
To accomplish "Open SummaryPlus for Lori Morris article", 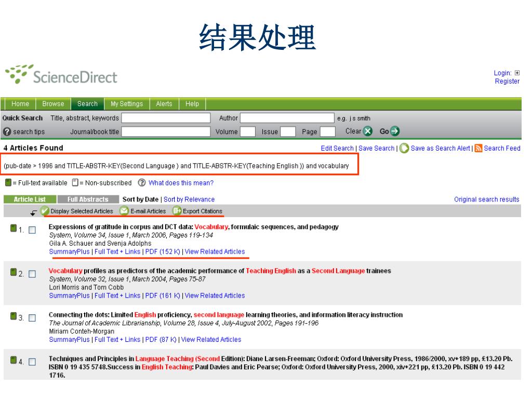I will tap(69, 296).
